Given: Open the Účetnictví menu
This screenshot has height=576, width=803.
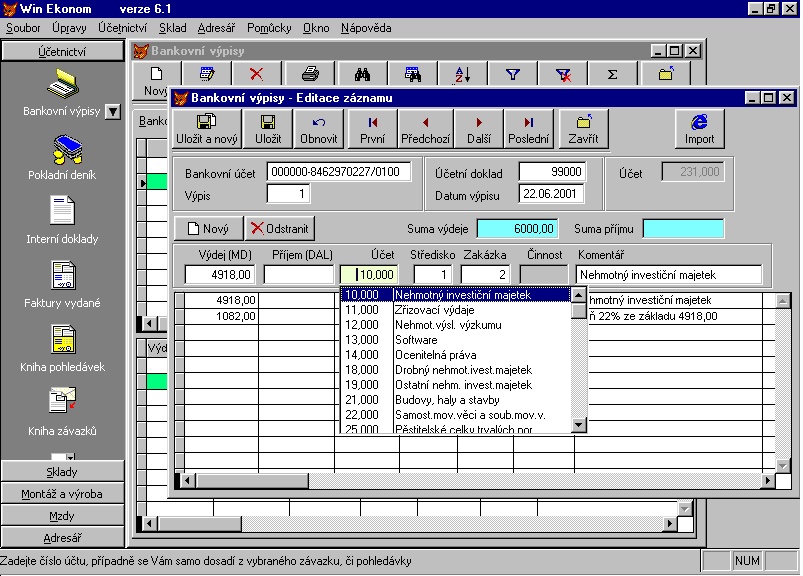Looking at the screenshot, I should tap(122, 28).
